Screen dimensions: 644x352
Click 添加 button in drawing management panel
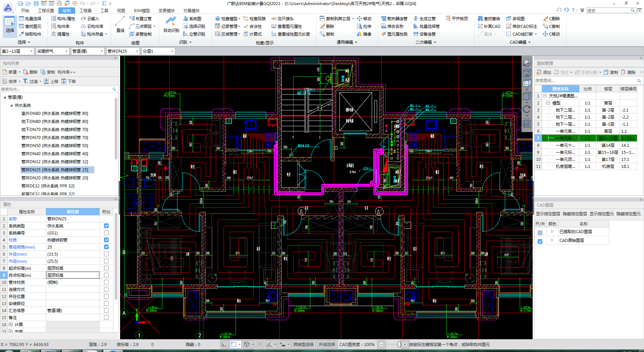pos(544,73)
